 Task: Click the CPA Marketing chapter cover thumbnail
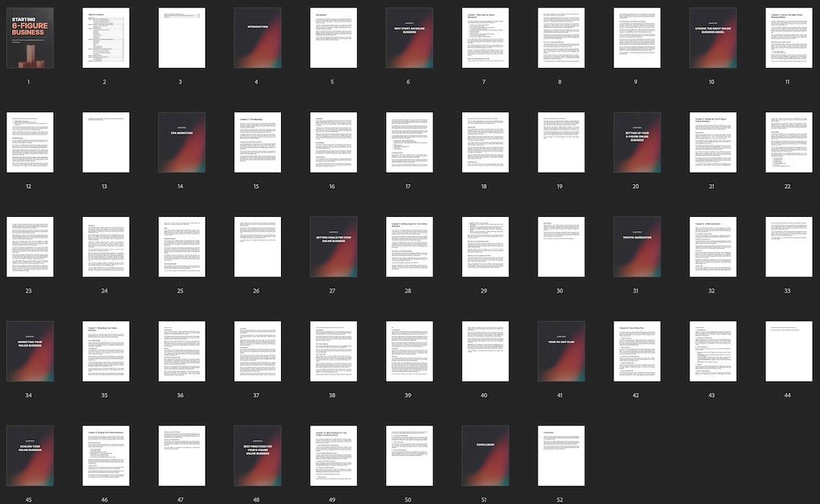182,142
